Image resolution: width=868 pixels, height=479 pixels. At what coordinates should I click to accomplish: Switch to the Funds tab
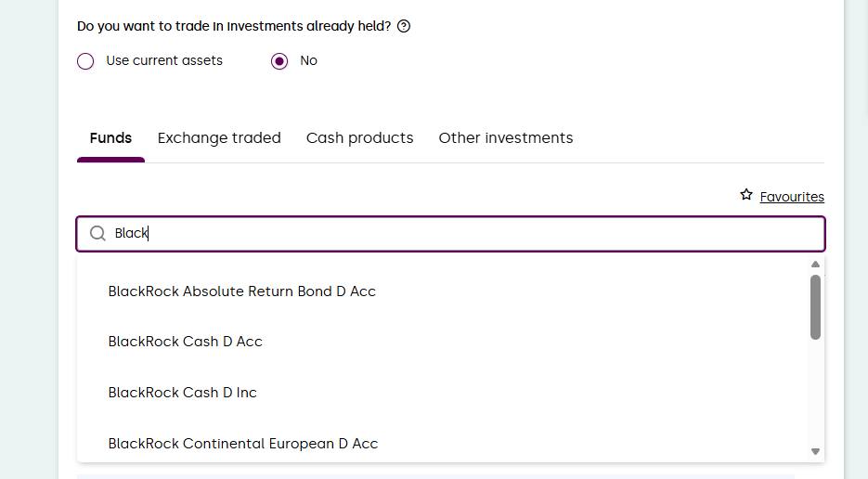110,138
